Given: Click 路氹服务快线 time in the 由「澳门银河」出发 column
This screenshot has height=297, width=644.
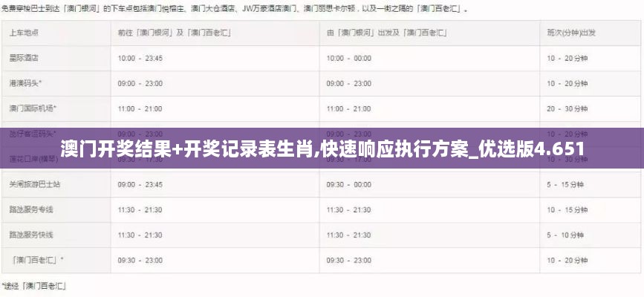Looking at the screenshot, I should (x=348, y=235).
